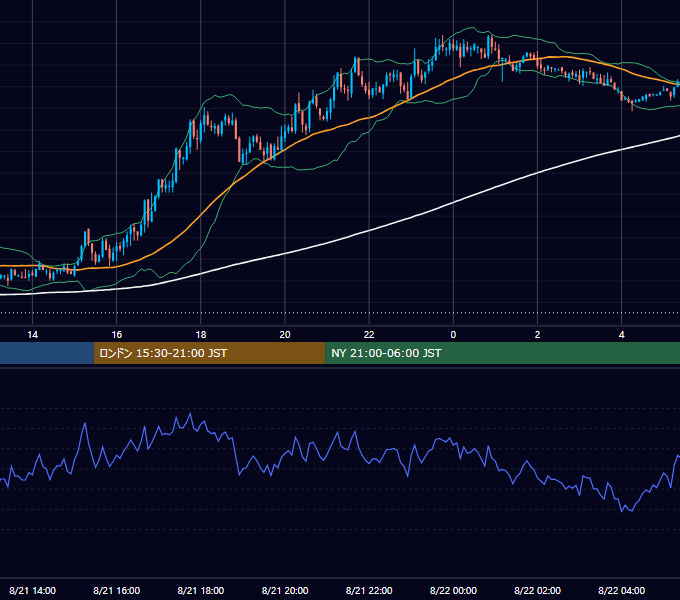Click time axis label 14
This screenshot has height=600, width=680.
pyautogui.click(x=33, y=335)
